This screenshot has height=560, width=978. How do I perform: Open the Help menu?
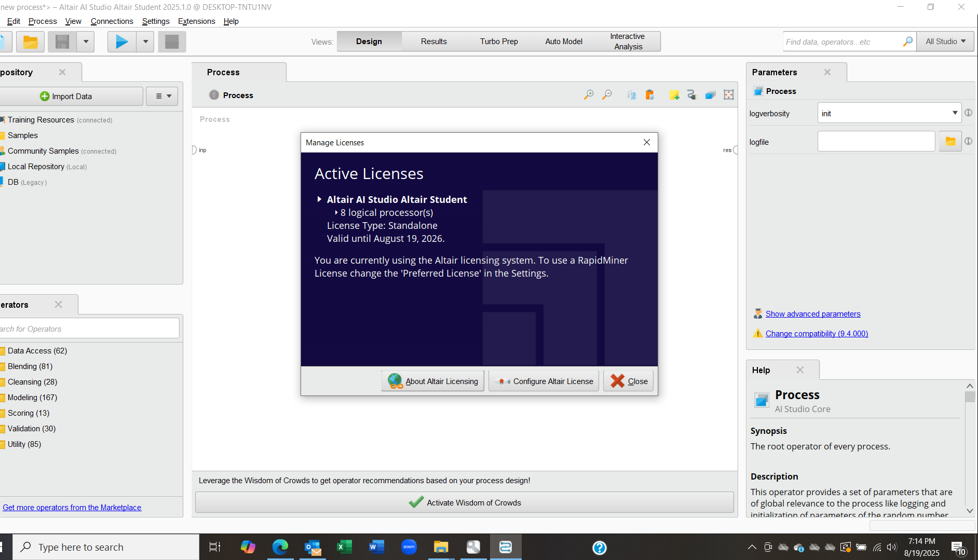(231, 21)
